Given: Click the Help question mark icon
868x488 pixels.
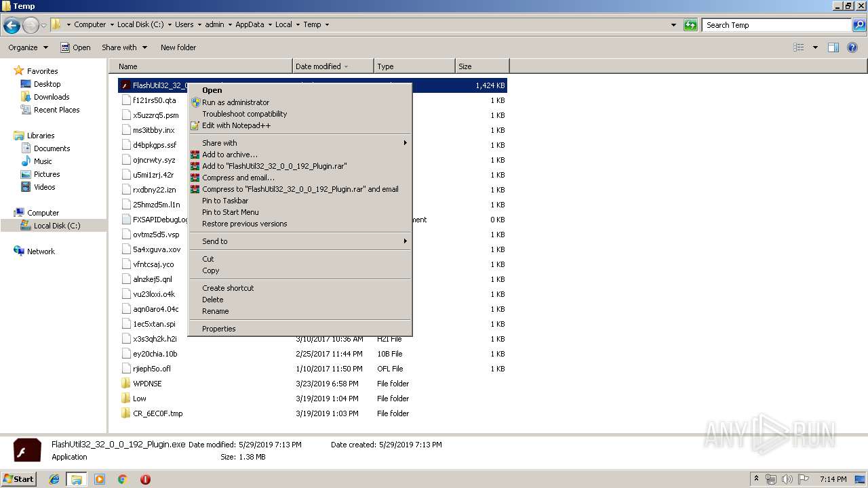Looking at the screenshot, I should pyautogui.click(x=853, y=47).
